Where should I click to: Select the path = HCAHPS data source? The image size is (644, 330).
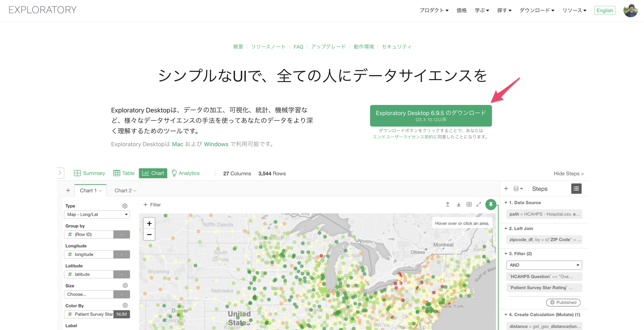pyautogui.click(x=544, y=214)
